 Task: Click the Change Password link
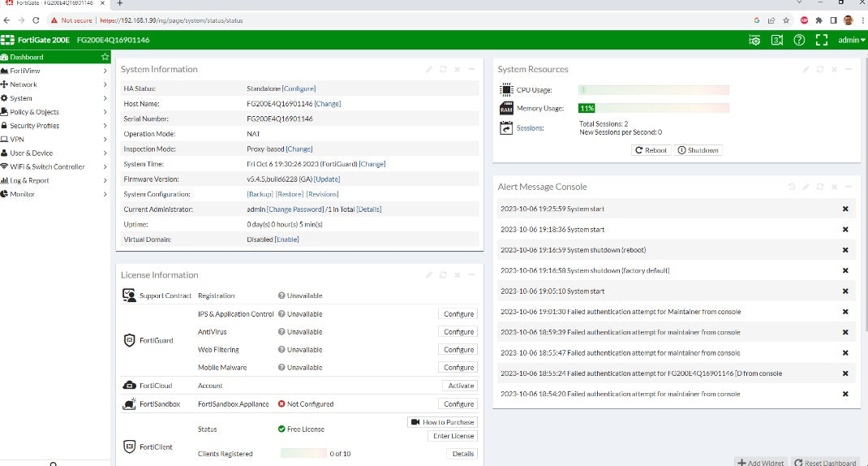(x=295, y=209)
